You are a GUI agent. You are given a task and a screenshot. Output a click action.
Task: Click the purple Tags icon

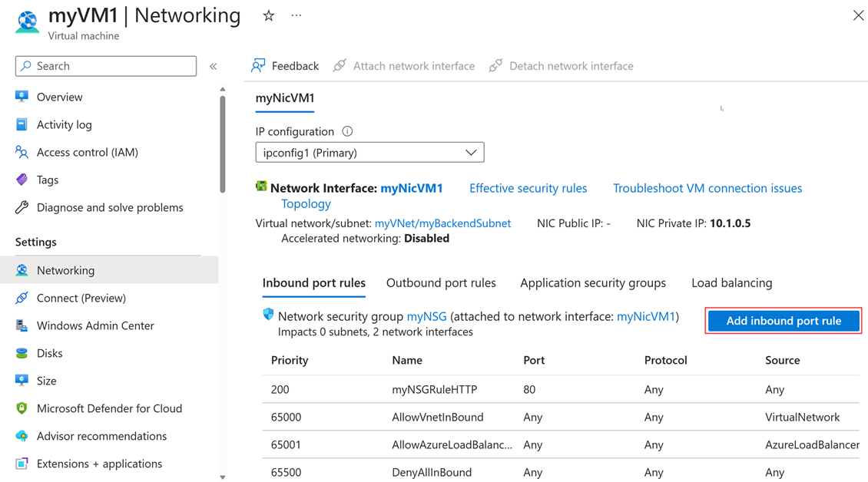click(22, 180)
